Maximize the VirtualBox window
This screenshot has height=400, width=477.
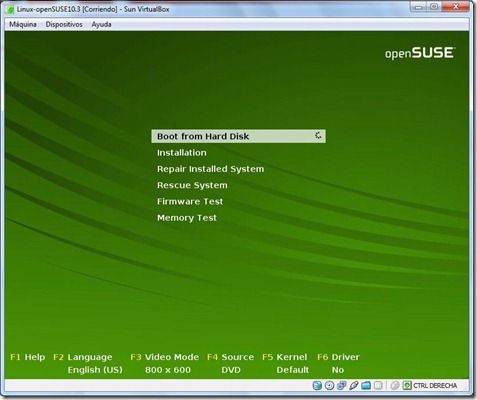[434, 7]
